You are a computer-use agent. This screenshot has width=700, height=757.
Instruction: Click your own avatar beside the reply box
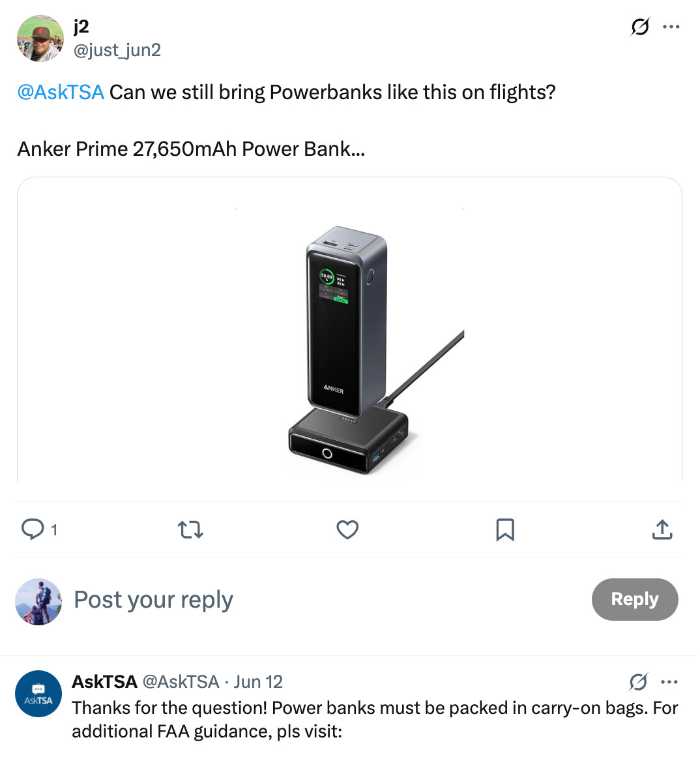click(x=38, y=602)
